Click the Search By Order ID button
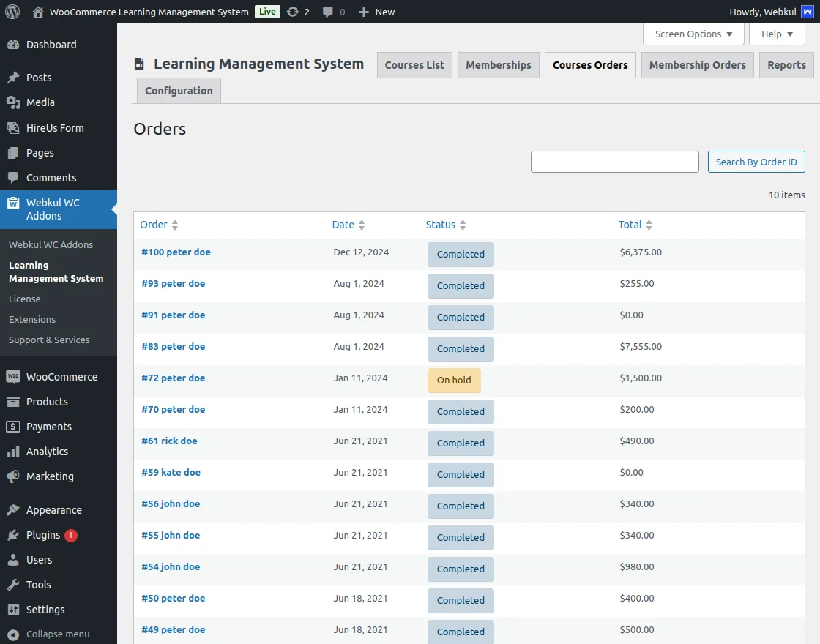Image resolution: width=820 pixels, height=644 pixels. click(756, 162)
